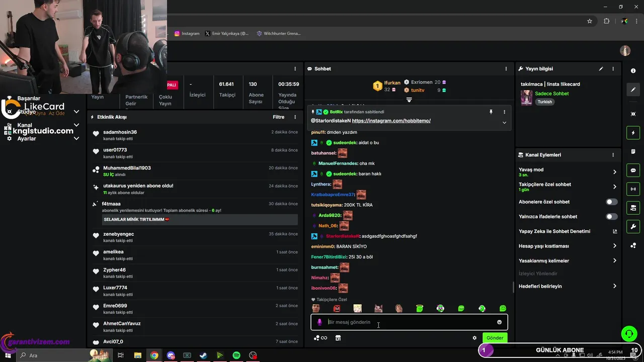Click Gönder to send the message
The height and width of the screenshot is (362, 644).
pos(495,338)
